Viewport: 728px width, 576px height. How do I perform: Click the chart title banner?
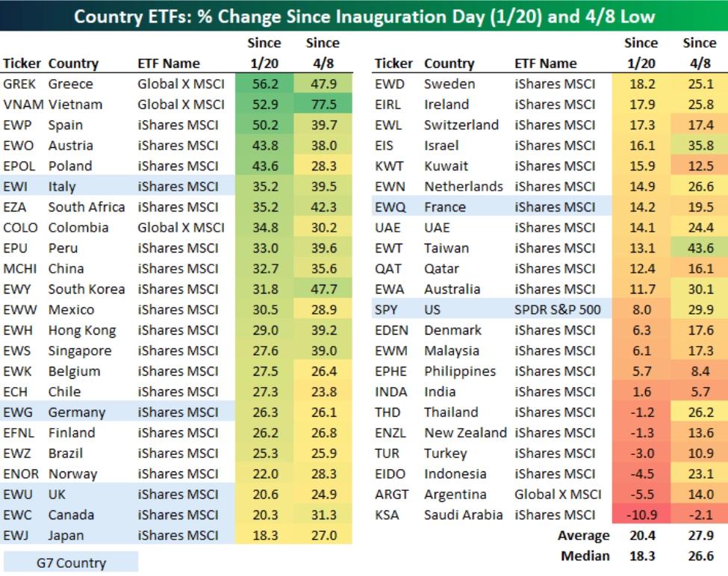tap(364, 16)
